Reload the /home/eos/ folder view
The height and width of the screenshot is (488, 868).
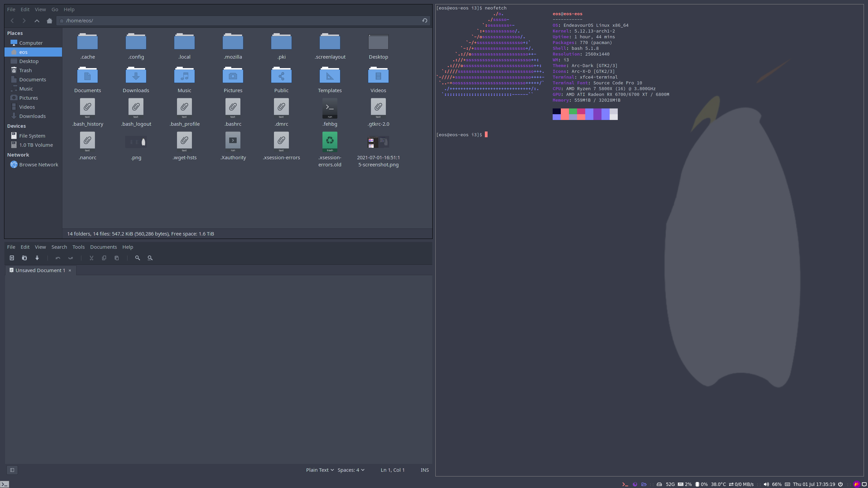click(x=425, y=21)
